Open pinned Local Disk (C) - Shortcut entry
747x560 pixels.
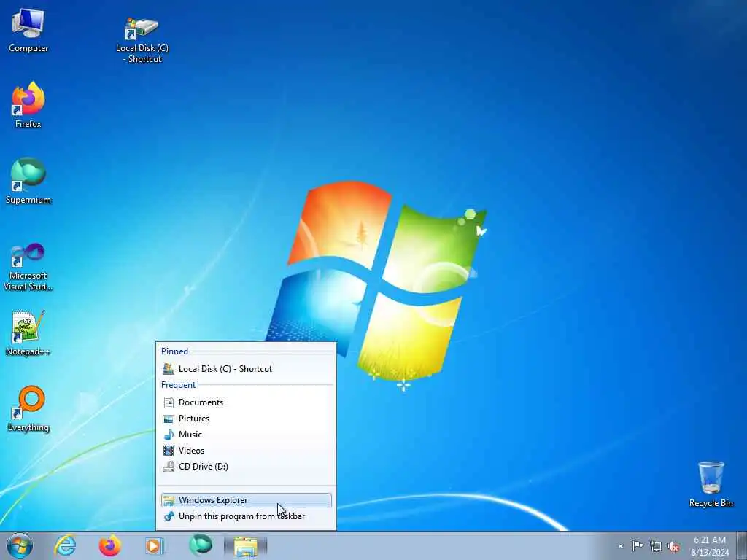(247, 368)
